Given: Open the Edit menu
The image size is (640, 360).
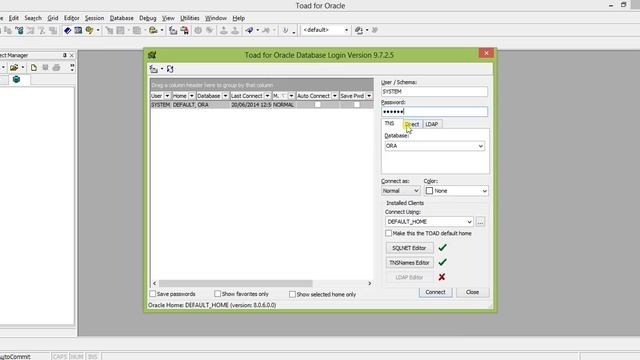Looking at the screenshot, I should point(14,18).
